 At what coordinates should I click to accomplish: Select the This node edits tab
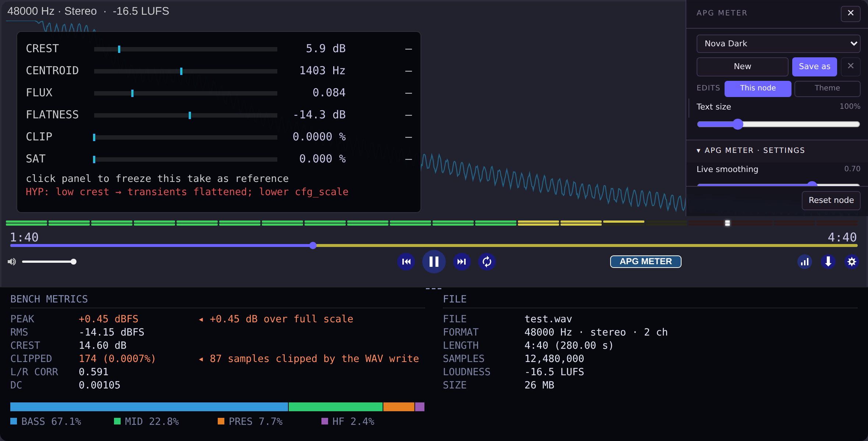(x=758, y=89)
